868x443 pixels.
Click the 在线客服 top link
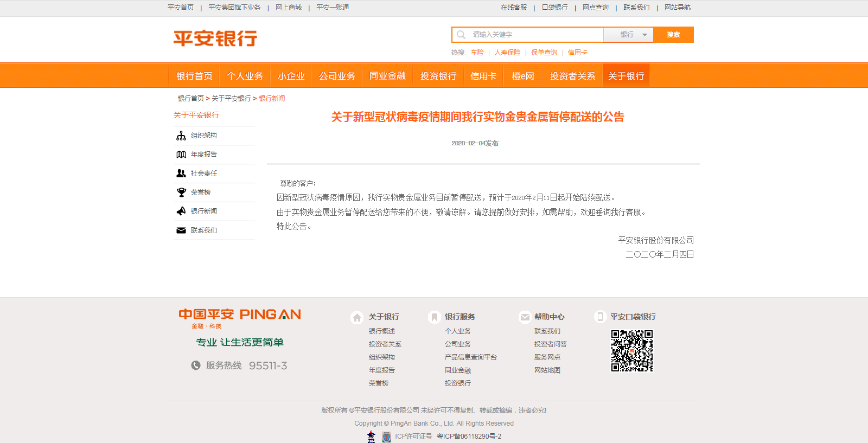click(x=514, y=8)
